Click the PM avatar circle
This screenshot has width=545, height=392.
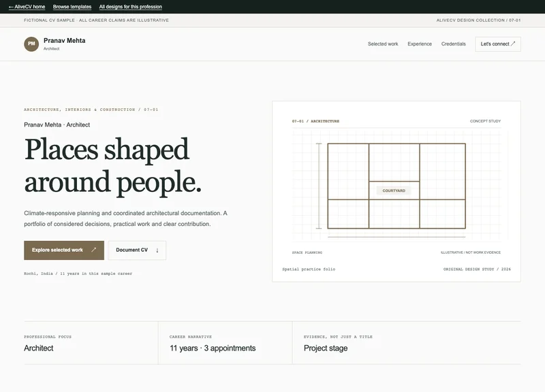coord(31,44)
